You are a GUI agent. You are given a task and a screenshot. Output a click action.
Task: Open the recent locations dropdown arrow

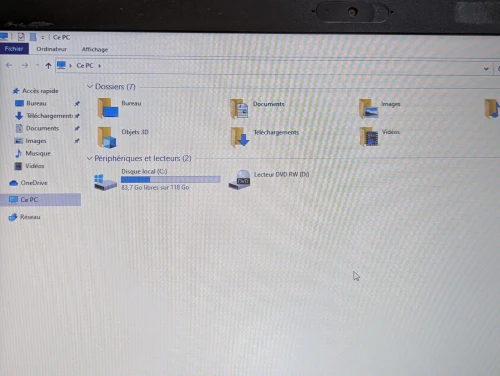[x=37, y=65]
